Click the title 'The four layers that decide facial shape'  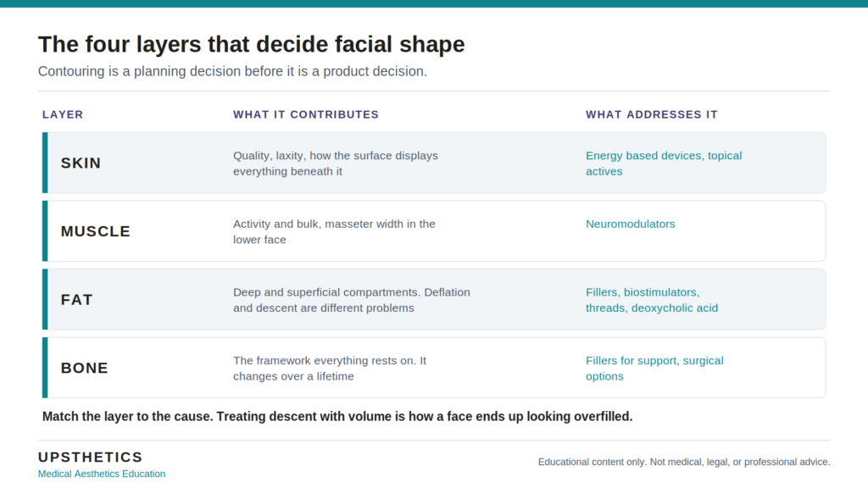(x=251, y=44)
